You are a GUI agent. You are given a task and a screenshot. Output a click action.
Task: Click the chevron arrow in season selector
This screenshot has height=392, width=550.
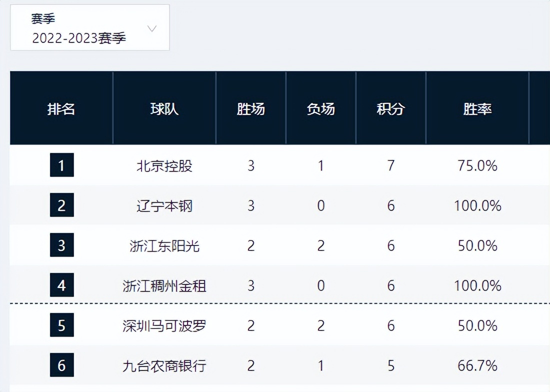tap(152, 28)
